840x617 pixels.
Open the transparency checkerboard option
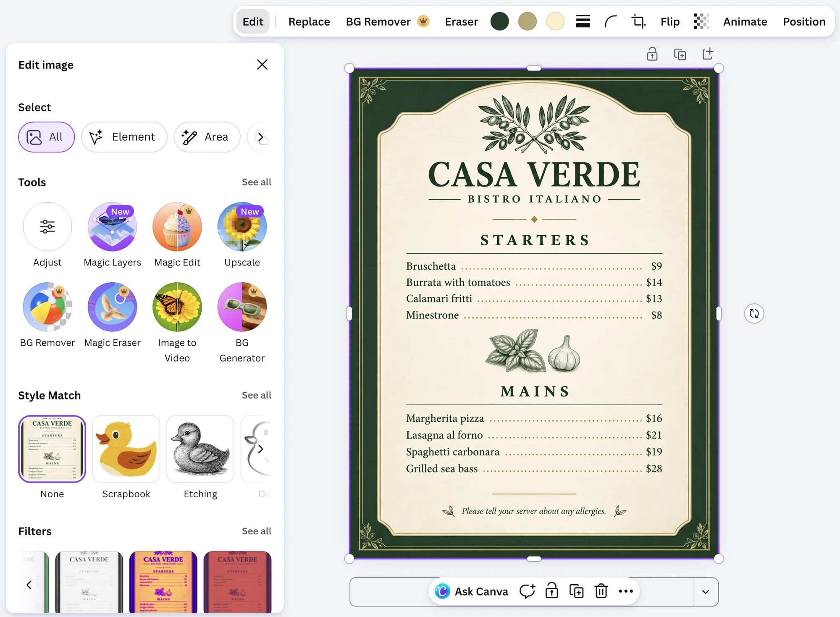(701, 21)
